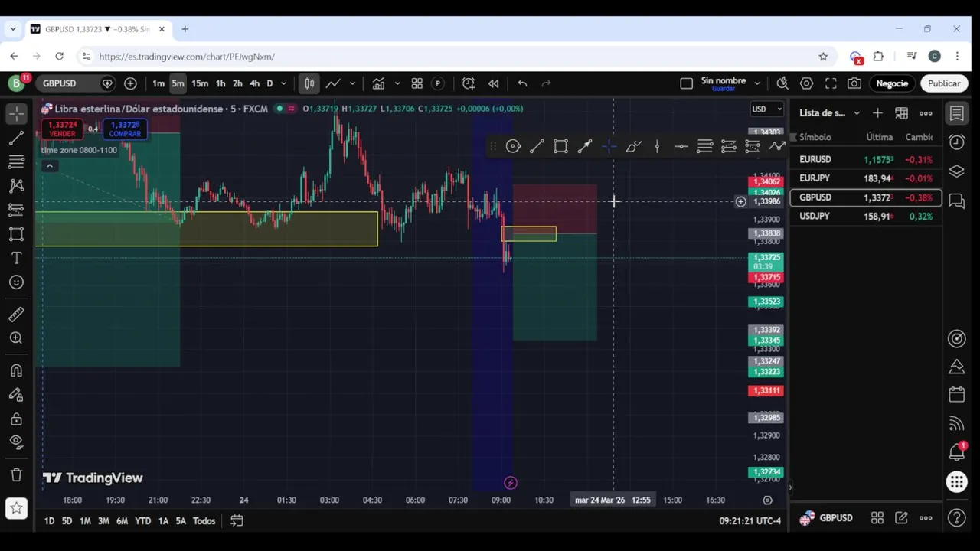Toggle lock all drawings padlock

[x=16, y=419]
